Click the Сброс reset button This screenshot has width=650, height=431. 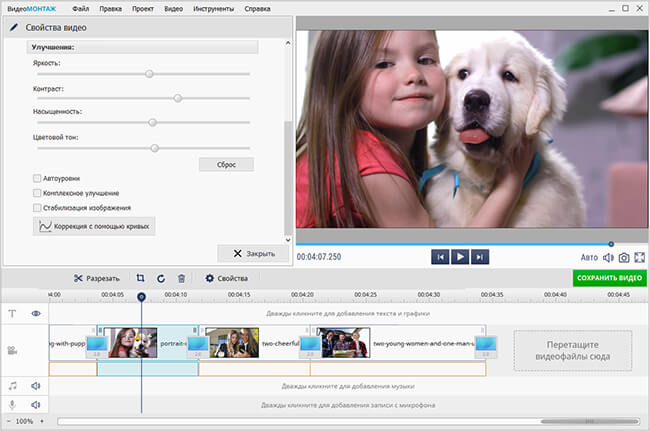pyautogui.click(x=227, y=164)
